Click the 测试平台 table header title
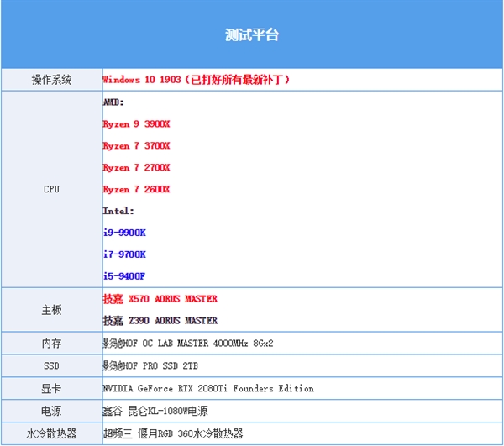Screen dimensions: 504x446 (x=252, y=34)
